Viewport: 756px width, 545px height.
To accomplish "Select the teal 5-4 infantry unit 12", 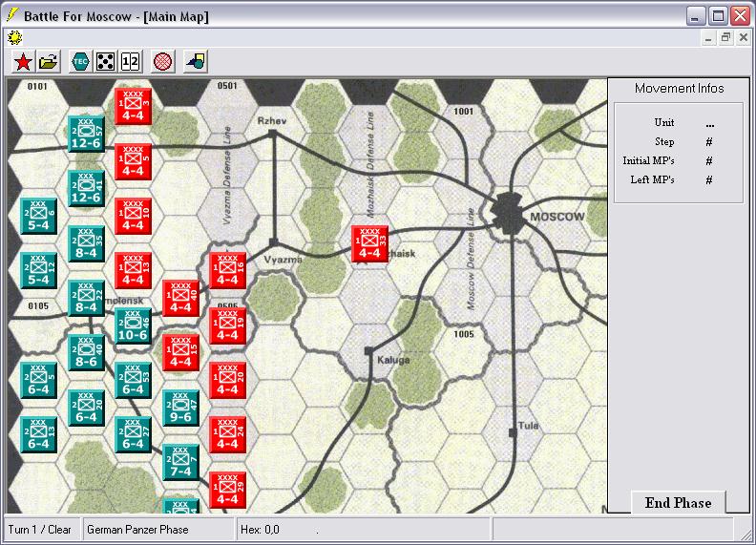I will [x=39, y=270].
